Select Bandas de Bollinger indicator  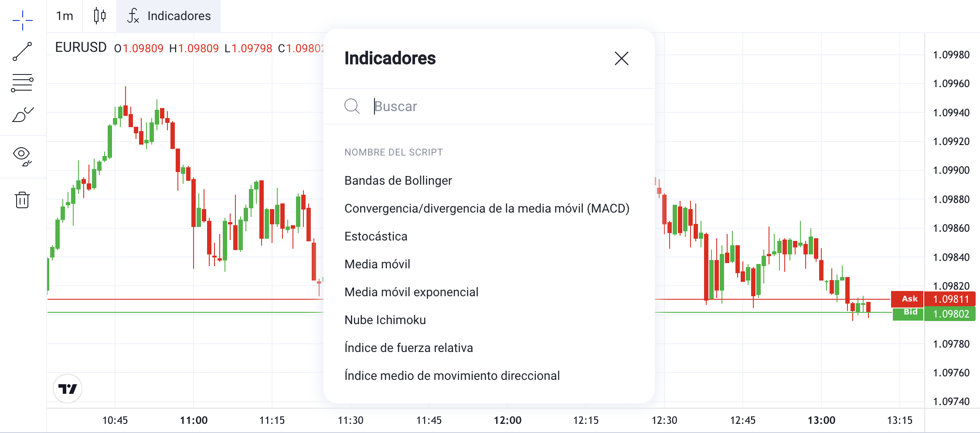(x=398, y=180)
